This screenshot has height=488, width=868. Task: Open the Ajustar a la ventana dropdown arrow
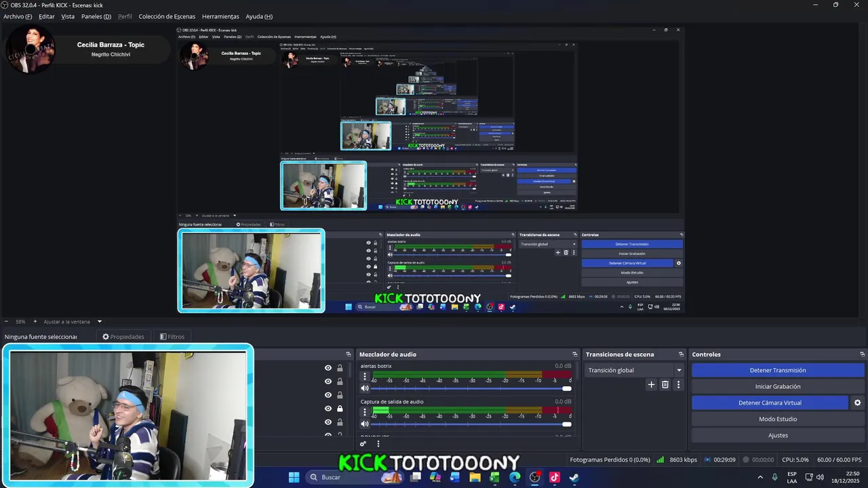99,321
